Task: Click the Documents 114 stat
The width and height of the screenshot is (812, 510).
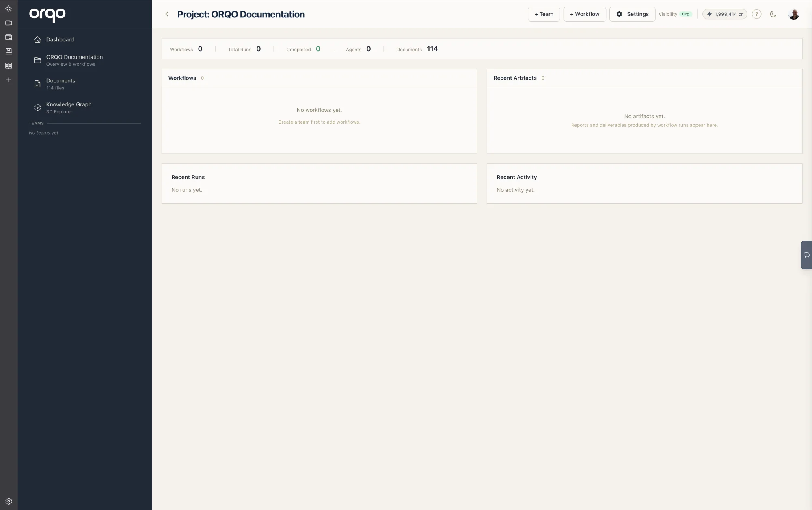Action: (x=417, y=49)
